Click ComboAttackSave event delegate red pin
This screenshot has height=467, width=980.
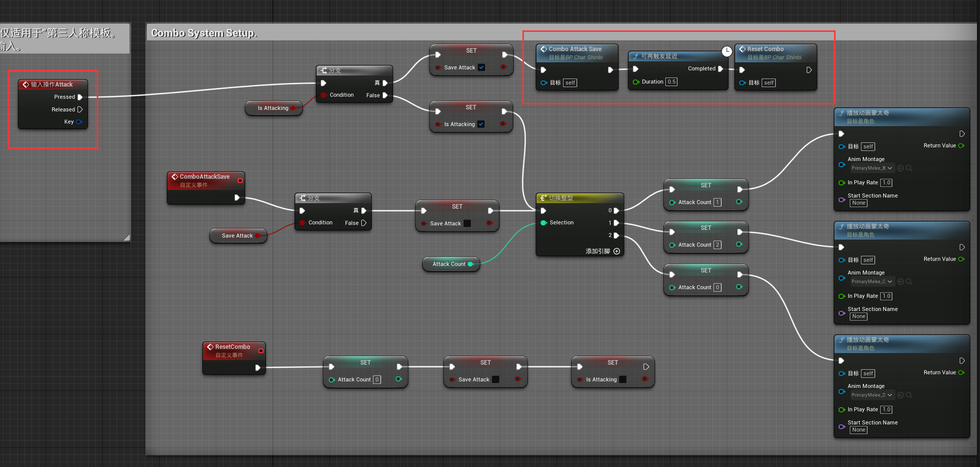(x=240, y=180)
